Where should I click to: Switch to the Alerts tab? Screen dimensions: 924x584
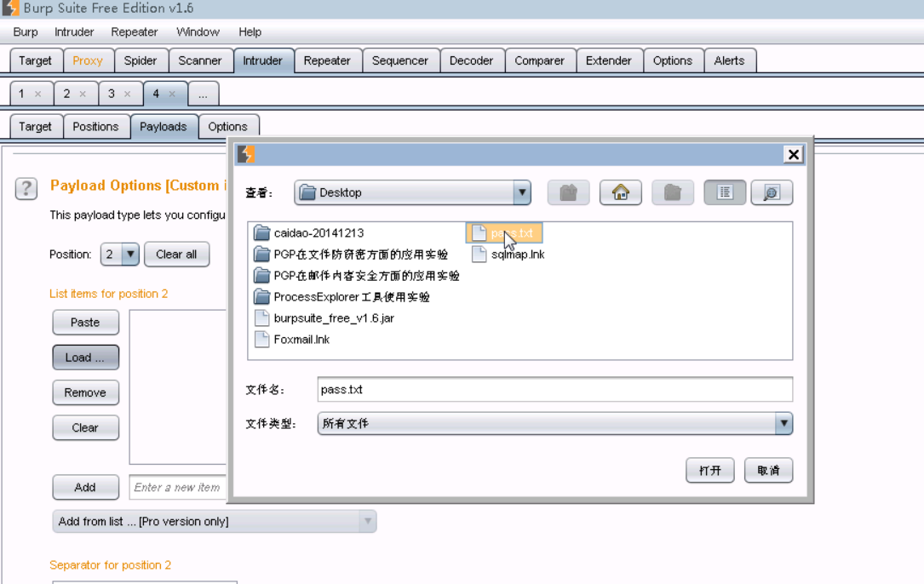click(x=730, y=60)
